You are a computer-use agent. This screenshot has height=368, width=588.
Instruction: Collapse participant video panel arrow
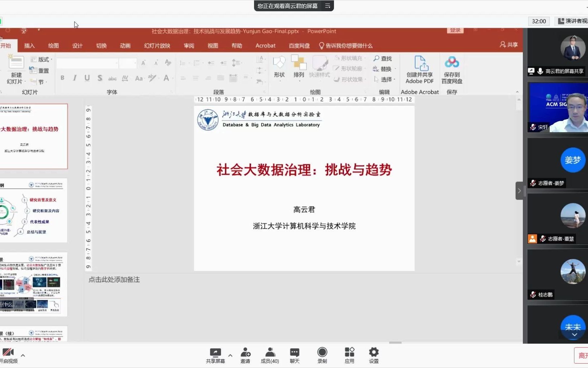(x=519, y=191)
